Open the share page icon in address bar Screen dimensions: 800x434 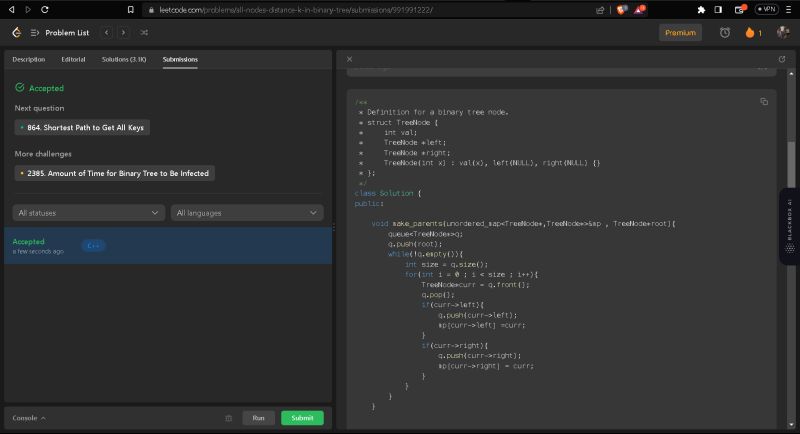(600, 10)
